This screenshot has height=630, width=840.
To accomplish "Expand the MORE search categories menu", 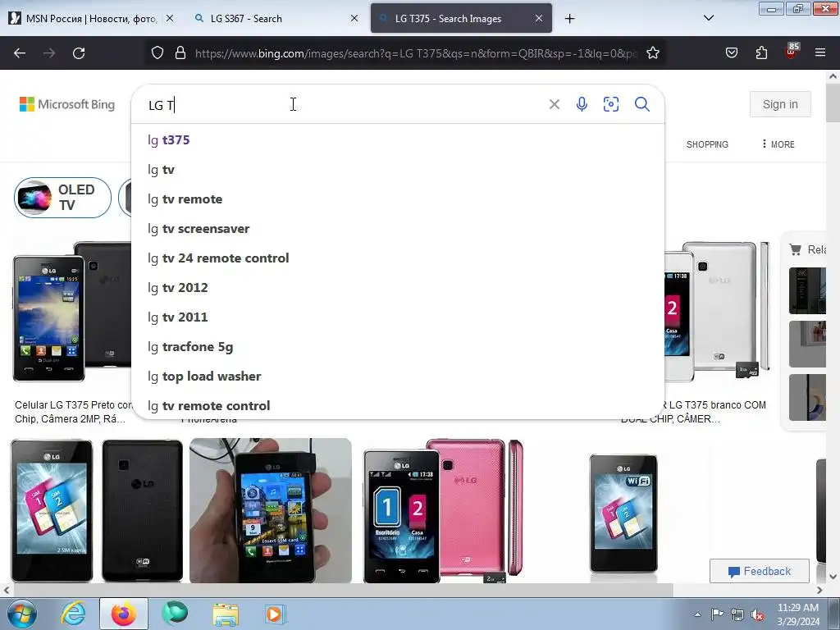I will click(x=778, y=144).
